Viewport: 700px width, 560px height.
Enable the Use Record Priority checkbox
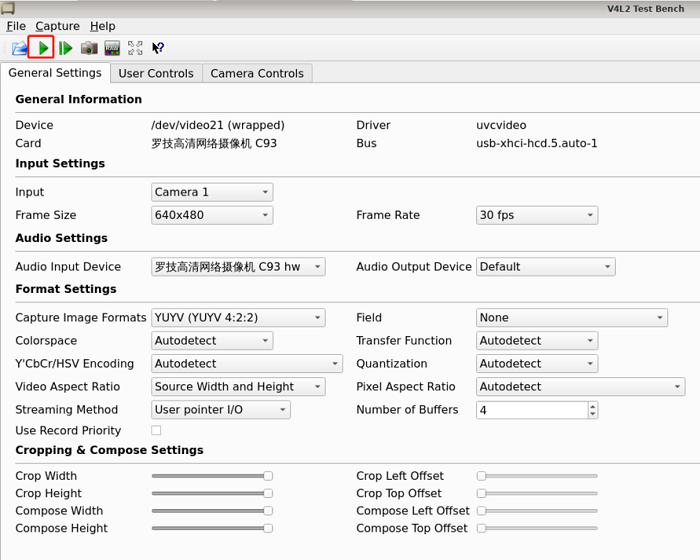[x=155, y=431]
